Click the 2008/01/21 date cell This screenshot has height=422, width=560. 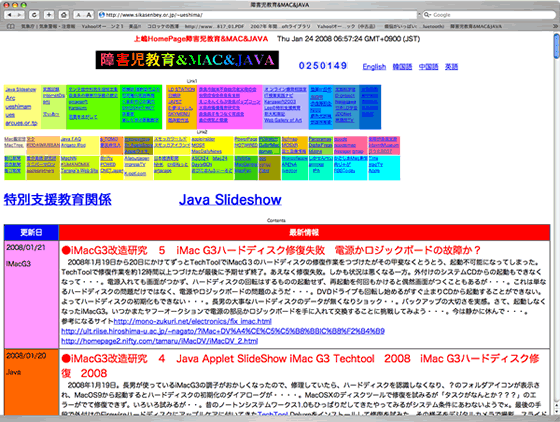point(31,295)
